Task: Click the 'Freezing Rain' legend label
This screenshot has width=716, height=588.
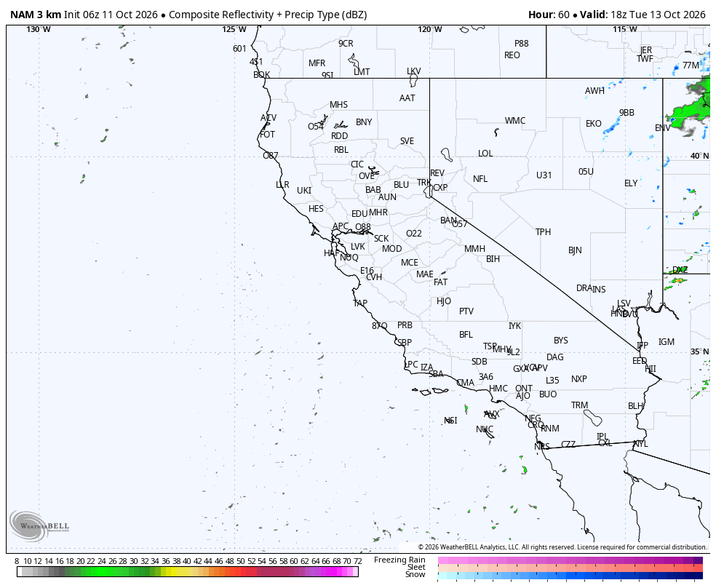Action: [399, 560]
